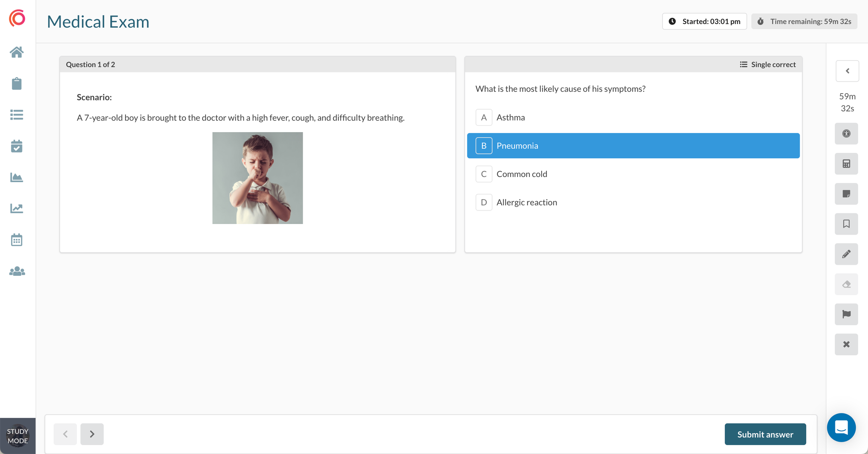The height and width of the screenshot is (454, 868).
Task: Open the Home icon in sidebar
Action: tap(17, 52)
